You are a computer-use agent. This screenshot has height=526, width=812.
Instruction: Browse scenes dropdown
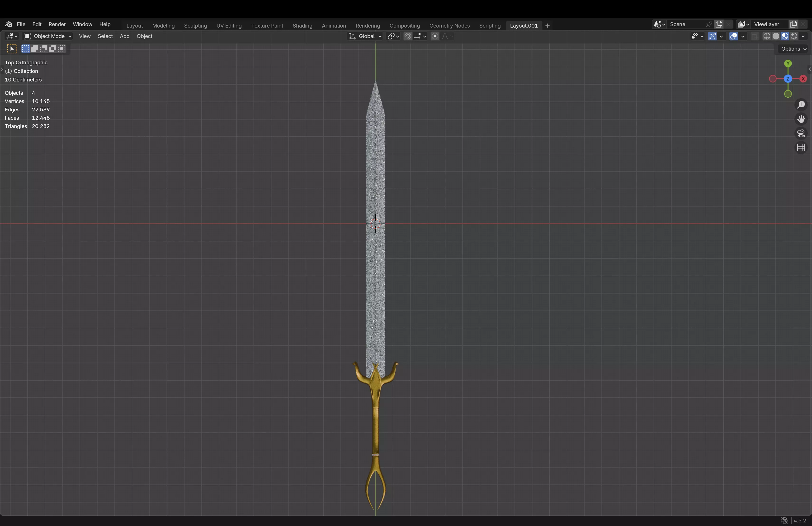pos(659,24)
